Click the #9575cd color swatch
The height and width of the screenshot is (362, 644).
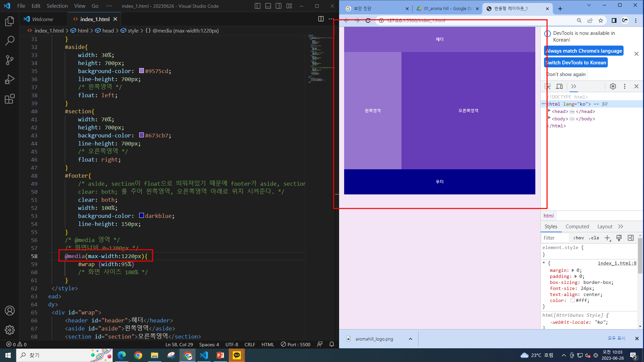pos(142,71)
